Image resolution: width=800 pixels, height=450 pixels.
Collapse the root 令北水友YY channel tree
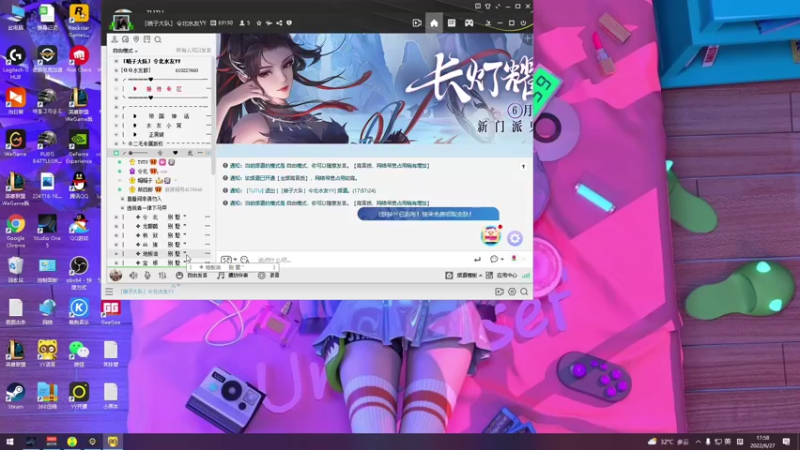(116, 61)
